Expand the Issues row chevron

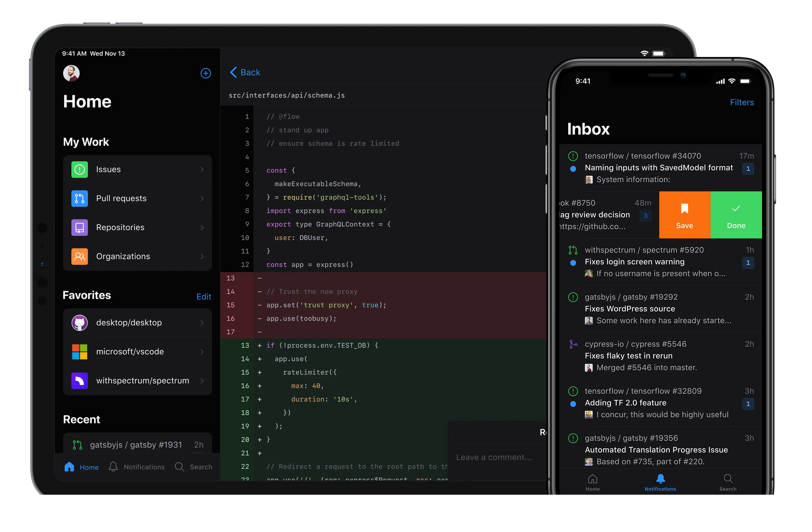pyautogui.click(x=202, y=169)
